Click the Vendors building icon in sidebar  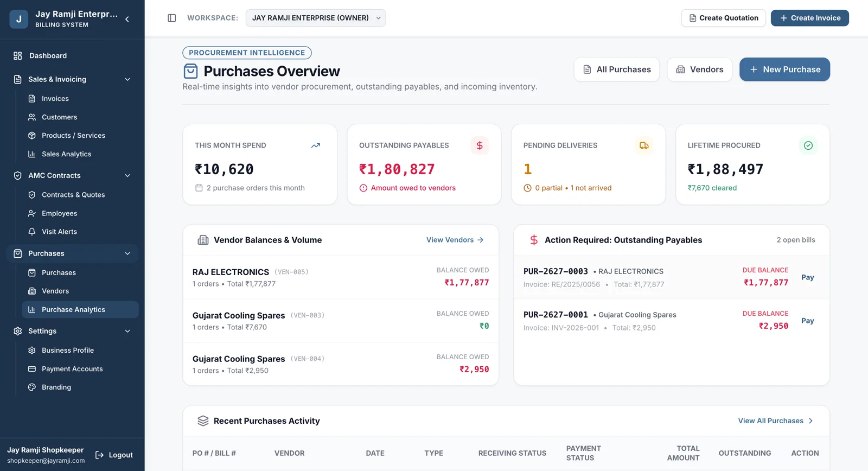pos(32,291)
